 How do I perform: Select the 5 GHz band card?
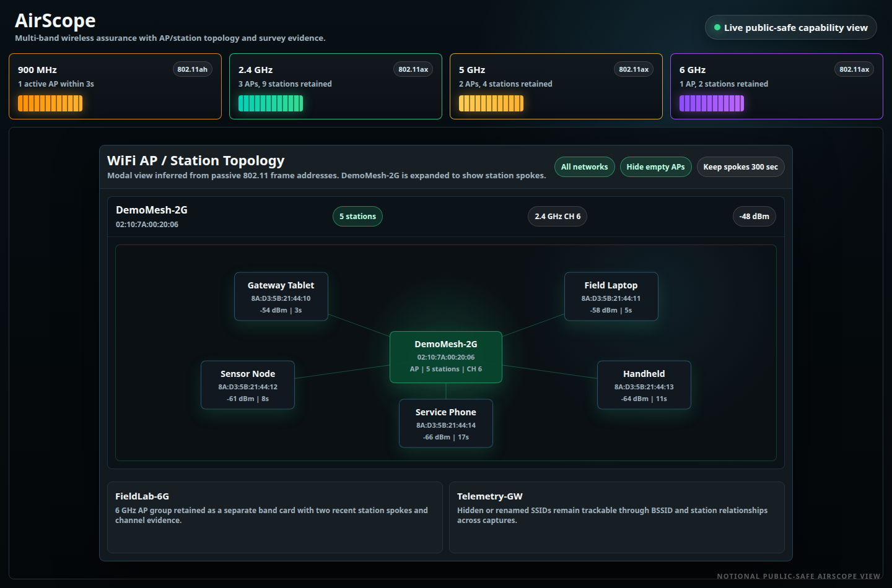[556, 86]
